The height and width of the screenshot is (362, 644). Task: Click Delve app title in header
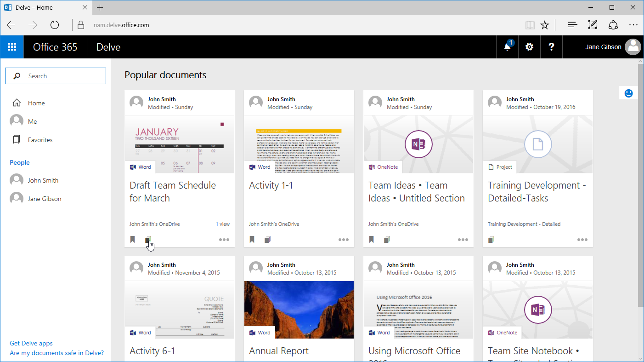coord(108,47)
